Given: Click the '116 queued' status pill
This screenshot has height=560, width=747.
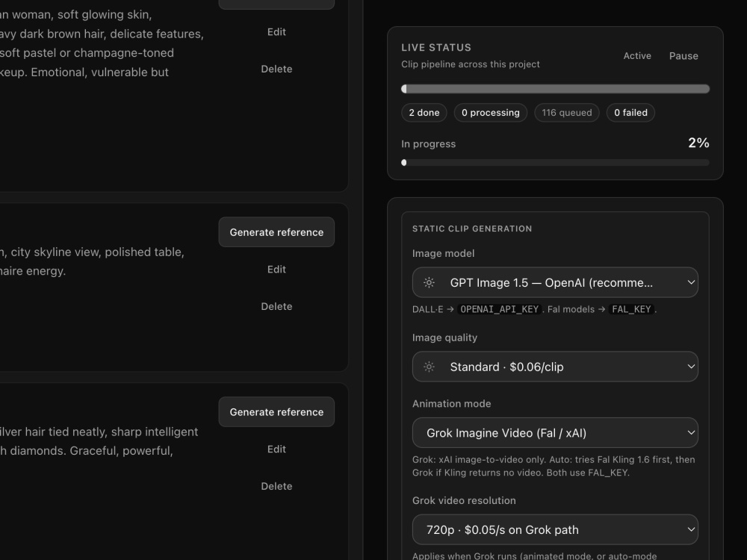Looking at the screenshot, I should coord(567,113).
